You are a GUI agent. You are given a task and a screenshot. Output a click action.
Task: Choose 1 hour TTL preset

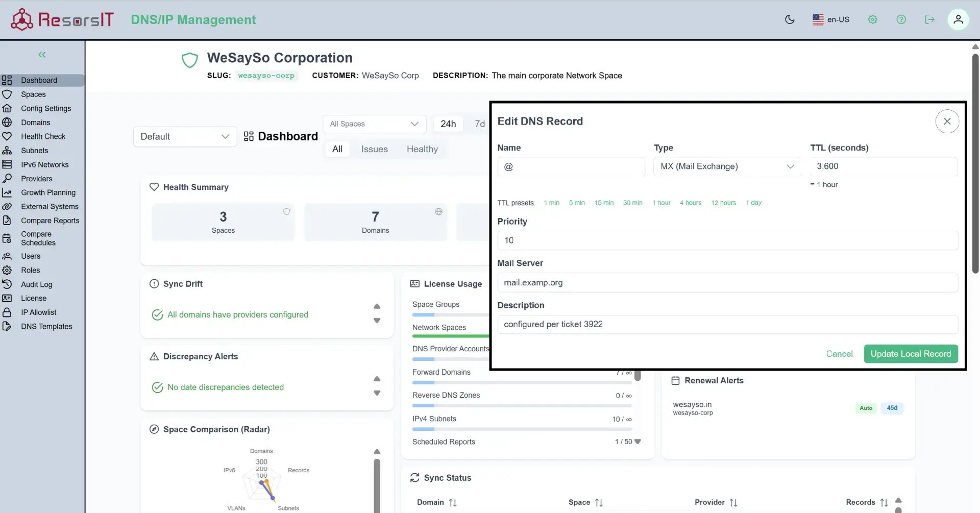661,203
